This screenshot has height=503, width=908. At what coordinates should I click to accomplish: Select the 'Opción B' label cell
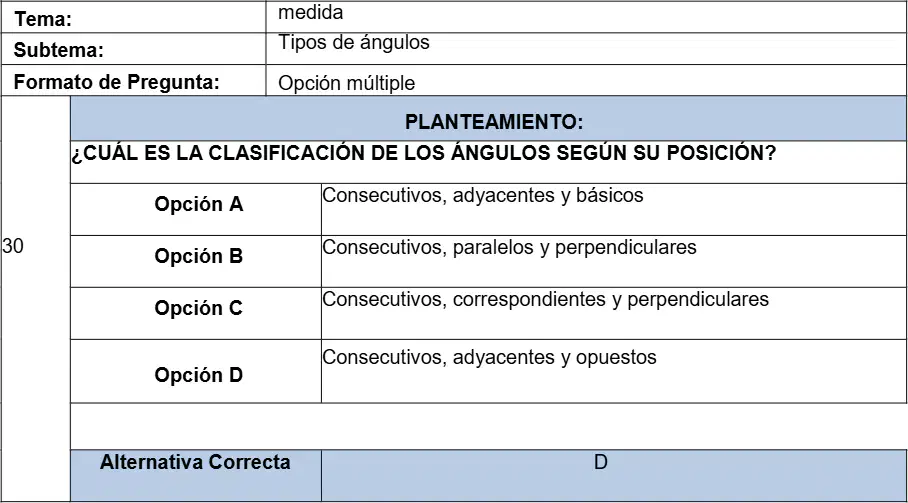(x=196, y=261)
